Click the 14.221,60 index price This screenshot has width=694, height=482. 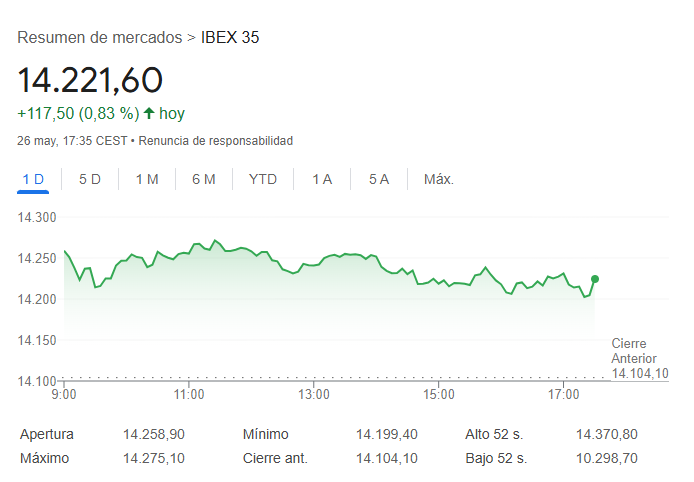pyautogui.click(x=90, y=81)
